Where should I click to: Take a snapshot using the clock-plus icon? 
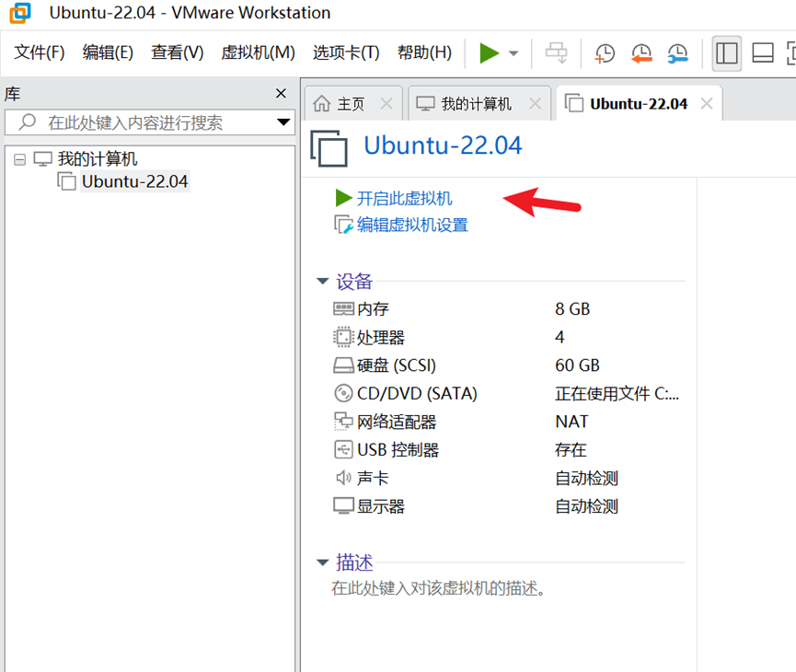click(605, 52)
